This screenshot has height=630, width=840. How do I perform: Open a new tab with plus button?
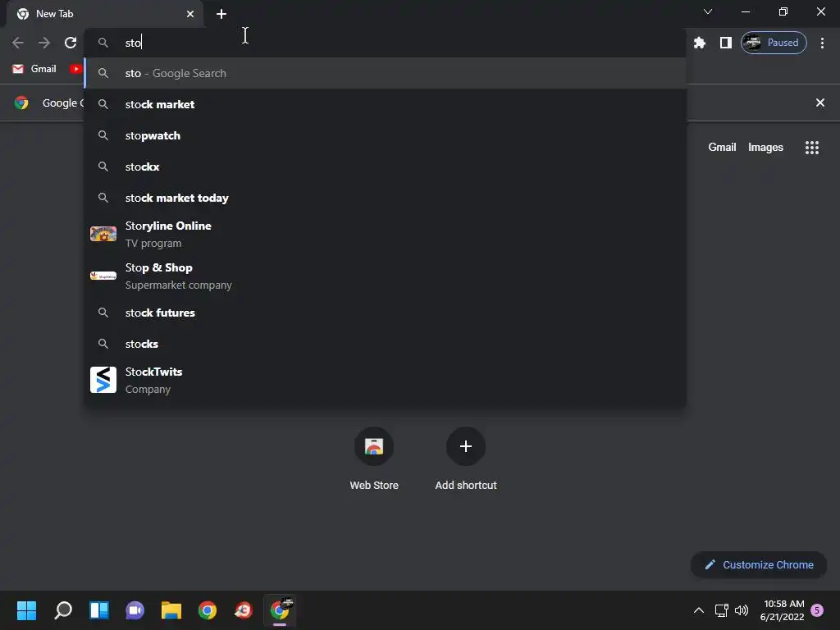point(221,14)
